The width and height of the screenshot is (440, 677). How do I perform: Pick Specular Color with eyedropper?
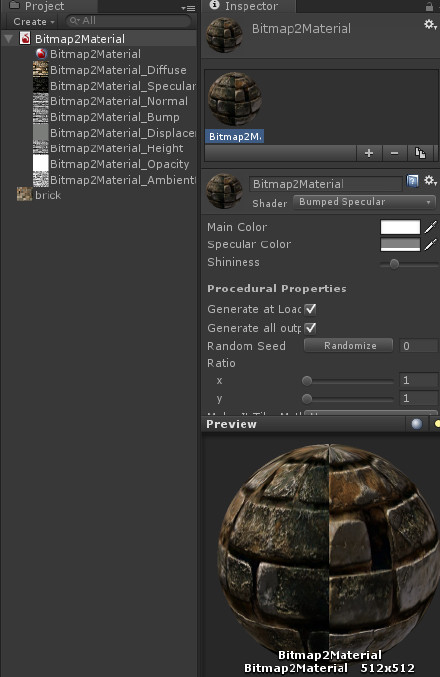[x=430, y=245]
